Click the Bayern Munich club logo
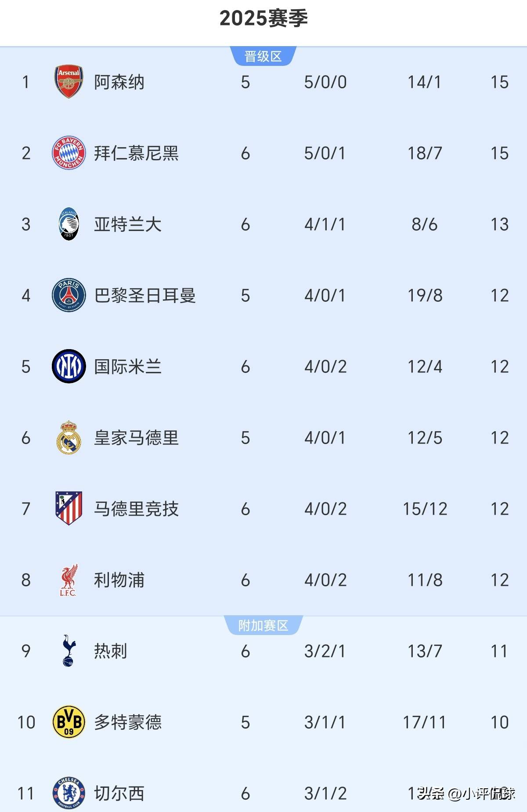The width and height of the screenshot is (527, 812). point(69,153)
